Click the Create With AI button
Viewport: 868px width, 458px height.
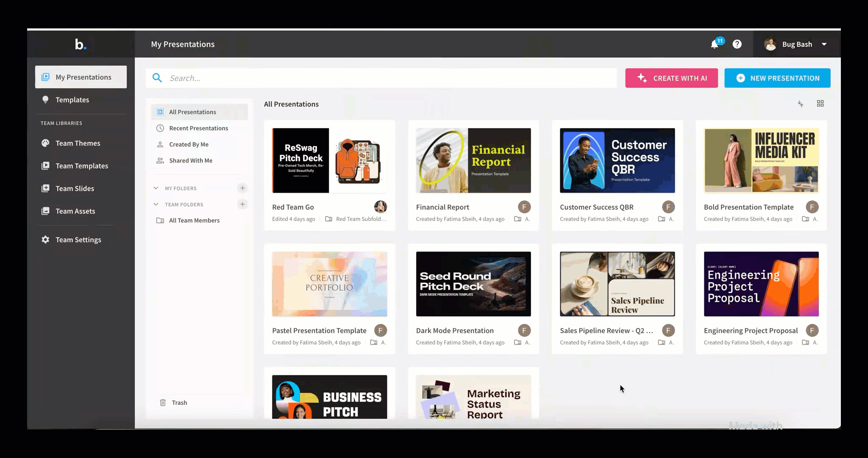(671, 78)
